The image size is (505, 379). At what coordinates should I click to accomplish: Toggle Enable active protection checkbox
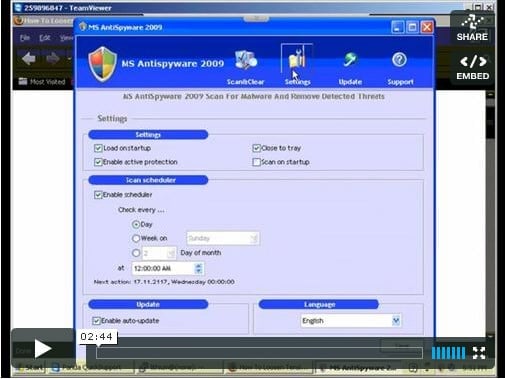pyautogui.click(x=98, y=162)
